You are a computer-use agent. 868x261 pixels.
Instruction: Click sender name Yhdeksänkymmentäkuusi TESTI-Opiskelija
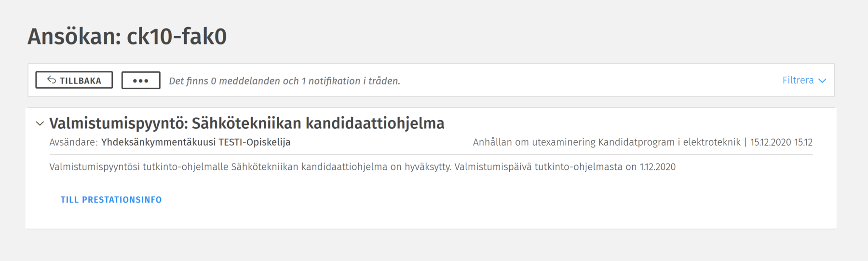tap(196, 142)
